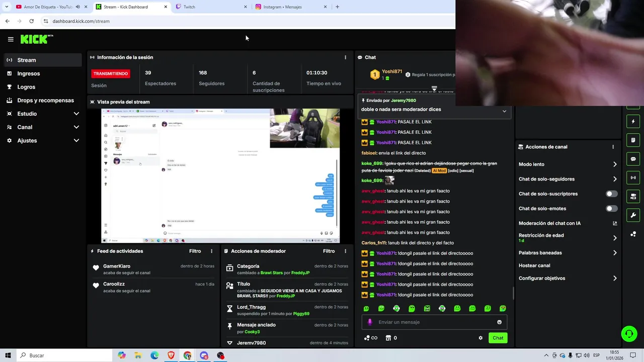Click koke_699 emote image message
Image resolution: width=644 pixels, height=362 pixels.
click(389, 180)
